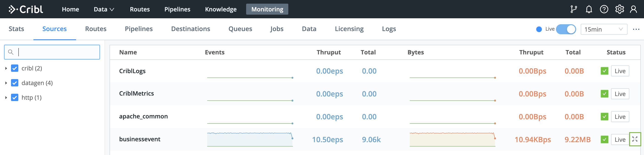Click the Events column header
Screen dimensions: 644x155
[215, 52]
